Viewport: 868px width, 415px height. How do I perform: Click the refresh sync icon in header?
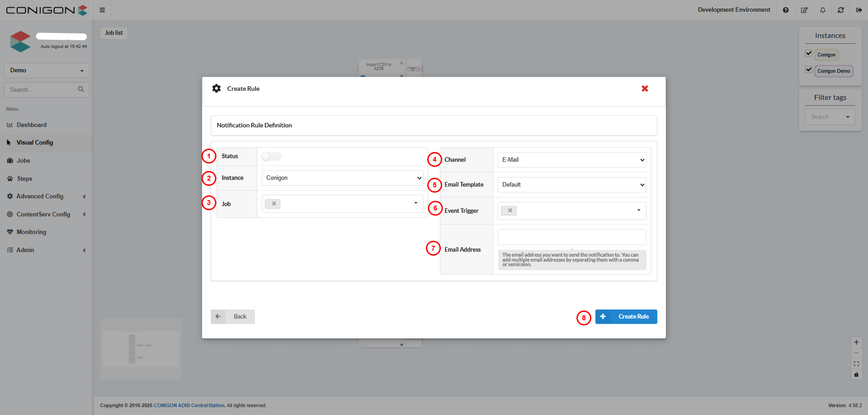(x=841, y=10)
